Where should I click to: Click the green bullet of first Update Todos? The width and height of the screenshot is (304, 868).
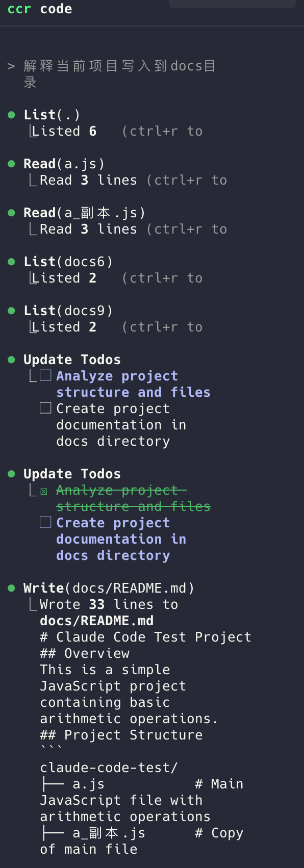11,360
